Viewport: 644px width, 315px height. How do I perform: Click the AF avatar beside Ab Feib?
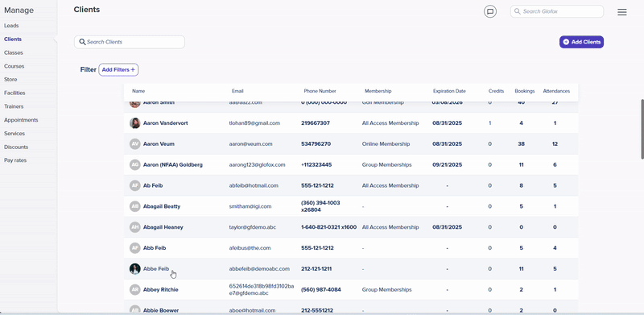(x=134, y=185)
